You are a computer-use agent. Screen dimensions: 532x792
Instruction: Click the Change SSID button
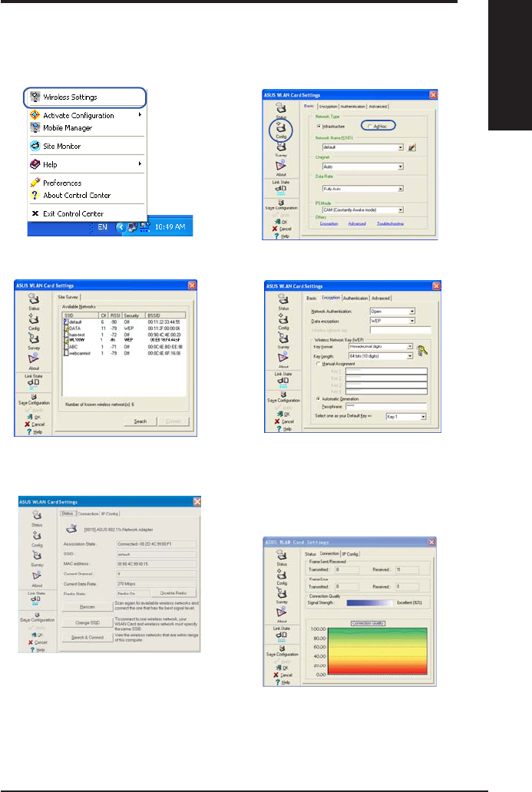click(88, 623)
